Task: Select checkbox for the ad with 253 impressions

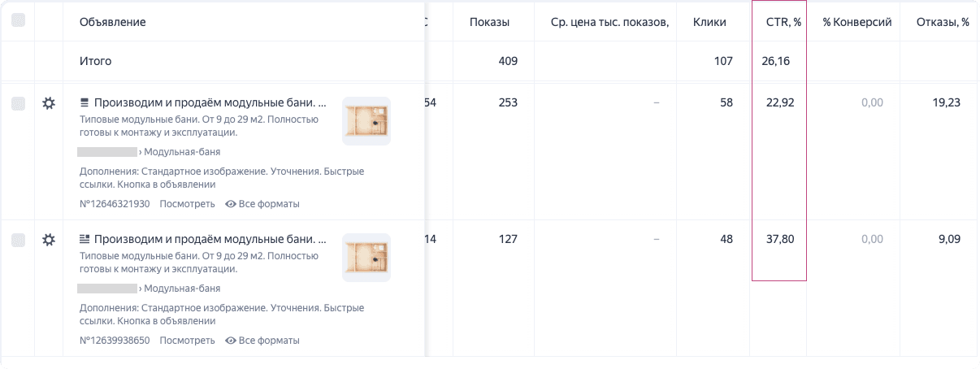Action: (18, 103)
